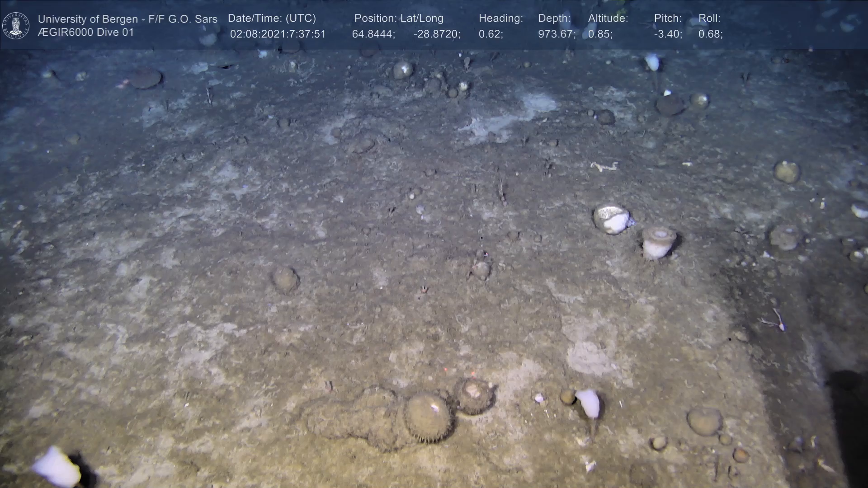
Task: Click the 'University of Bergen - F/F G.O. Sars' text
Action: click(x=127, y=19)
